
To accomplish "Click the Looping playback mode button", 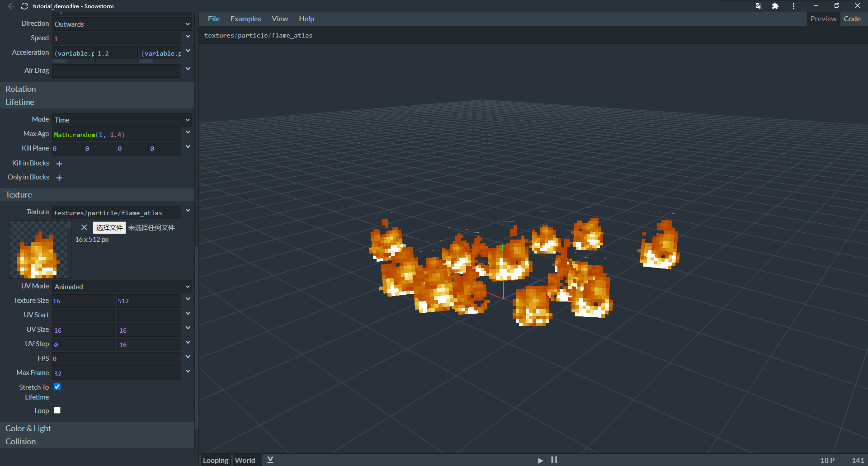I will coord(216,460).
